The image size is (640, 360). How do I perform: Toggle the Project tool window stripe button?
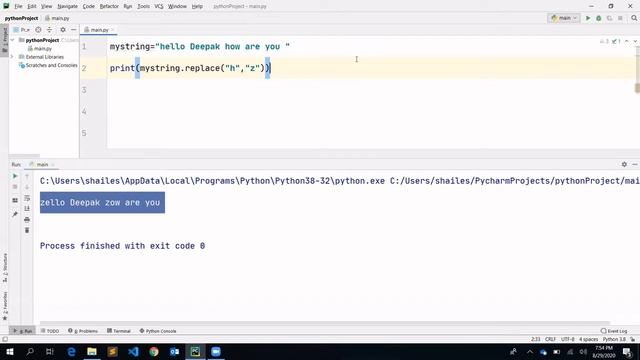(x=4, y=40)
